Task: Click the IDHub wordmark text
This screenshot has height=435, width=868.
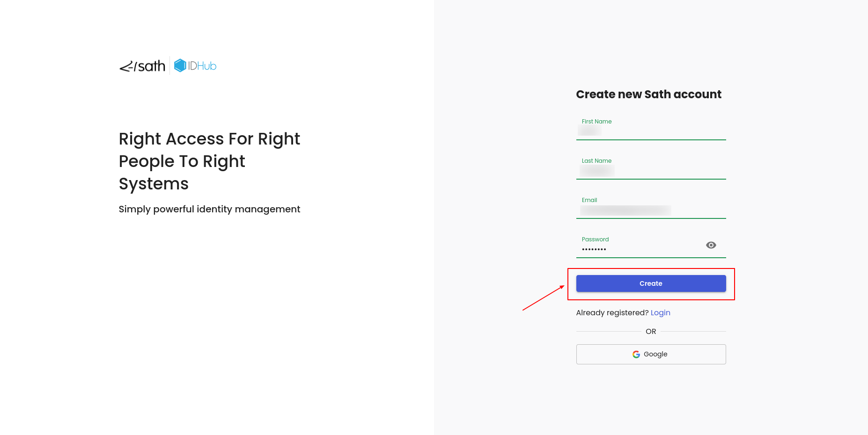Action: click(202, 66)
